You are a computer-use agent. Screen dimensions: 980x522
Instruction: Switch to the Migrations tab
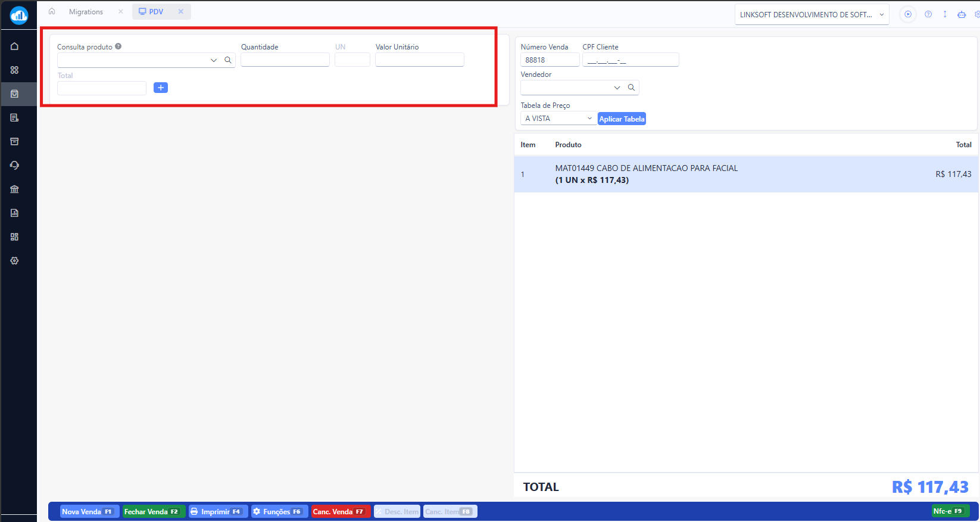86,12
